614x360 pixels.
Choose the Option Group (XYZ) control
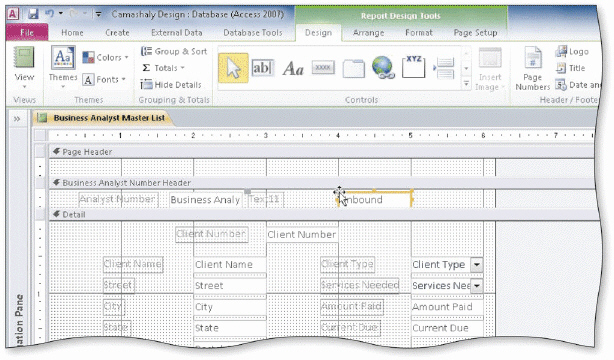click(x=414, y=67)
